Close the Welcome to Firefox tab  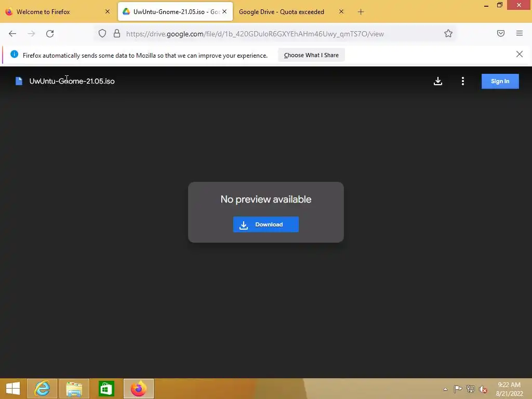pos(108,11)
